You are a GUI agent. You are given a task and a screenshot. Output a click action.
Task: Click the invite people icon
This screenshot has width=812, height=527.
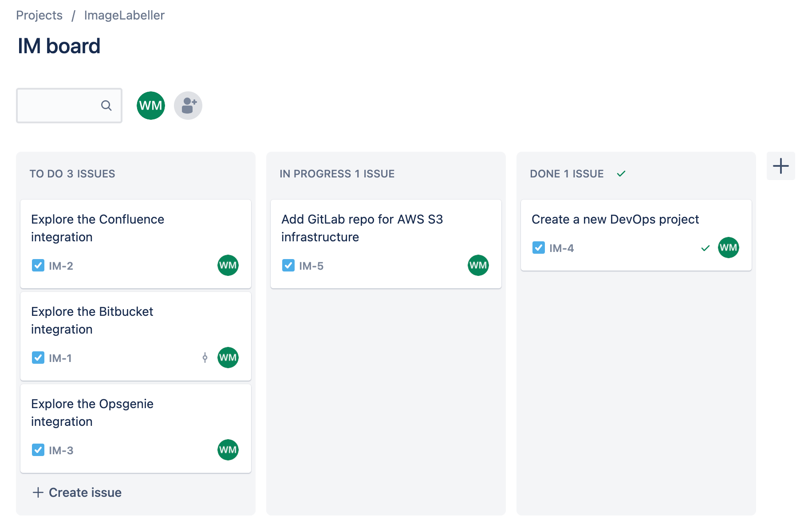point(188,105)
